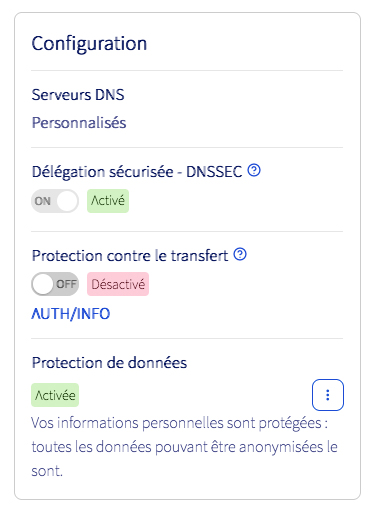The image size is (374, 514).
Task: Click the Protection de données section title
Action: click(x=109, y=363)
